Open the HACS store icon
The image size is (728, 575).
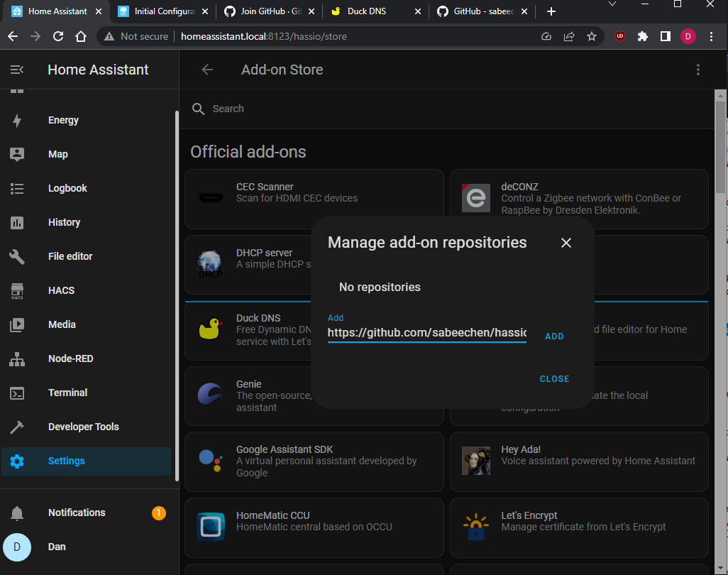(x=17, y=291)
